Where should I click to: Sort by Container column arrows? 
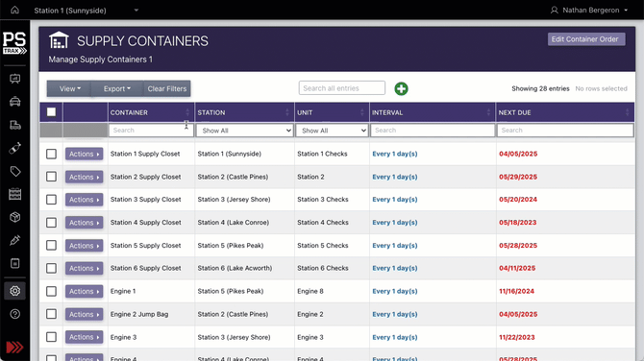(x=187, y=112)
